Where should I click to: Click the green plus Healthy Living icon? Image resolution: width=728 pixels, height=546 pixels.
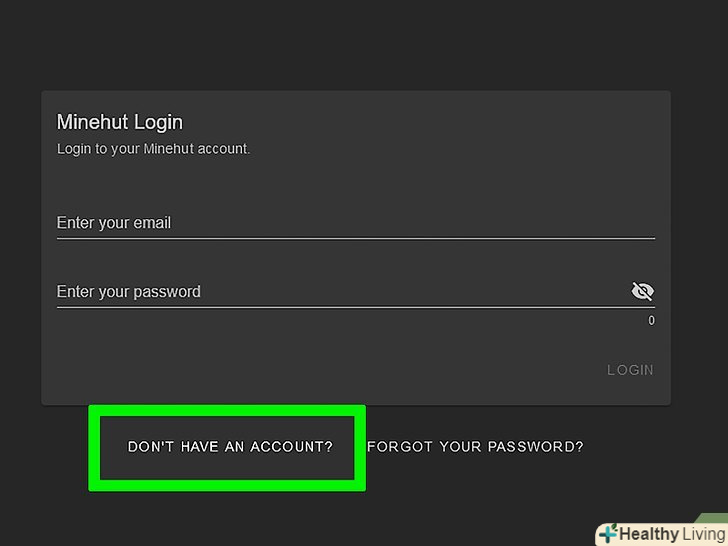pyautogui.click(x=608, y=534)
